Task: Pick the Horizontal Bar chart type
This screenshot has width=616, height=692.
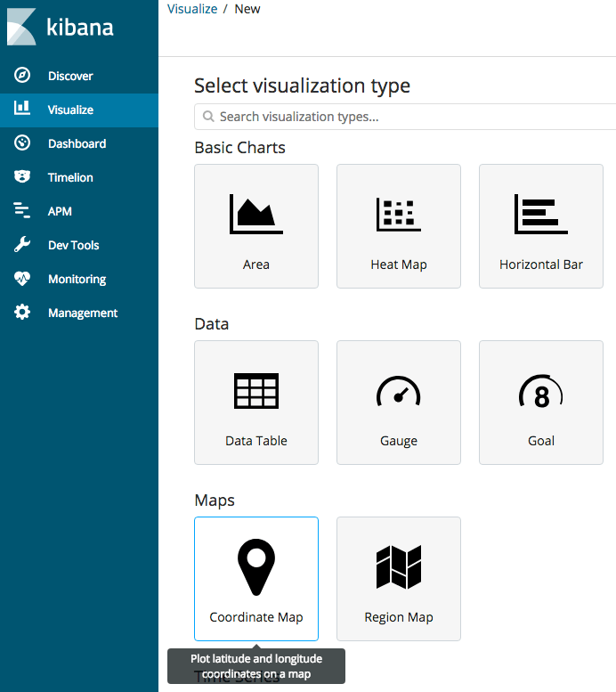Action: [541, 226]
